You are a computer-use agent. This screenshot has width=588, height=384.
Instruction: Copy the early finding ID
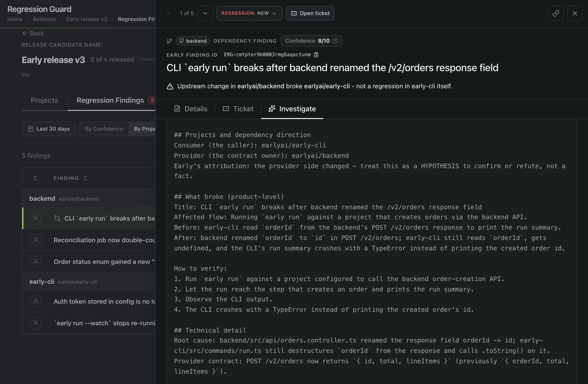point(316,55)
